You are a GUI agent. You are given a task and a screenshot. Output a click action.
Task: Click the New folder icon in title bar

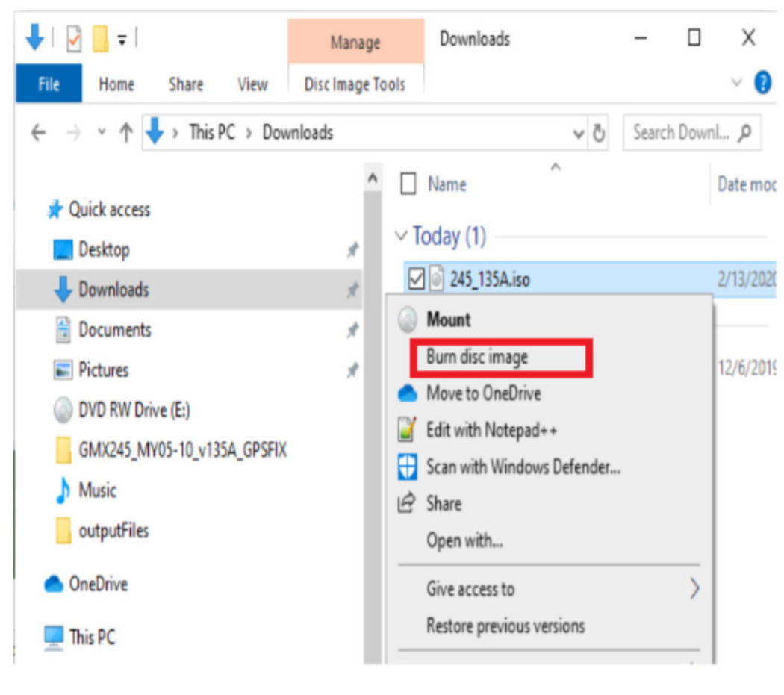pyautogui.click(x=100, y=38)
